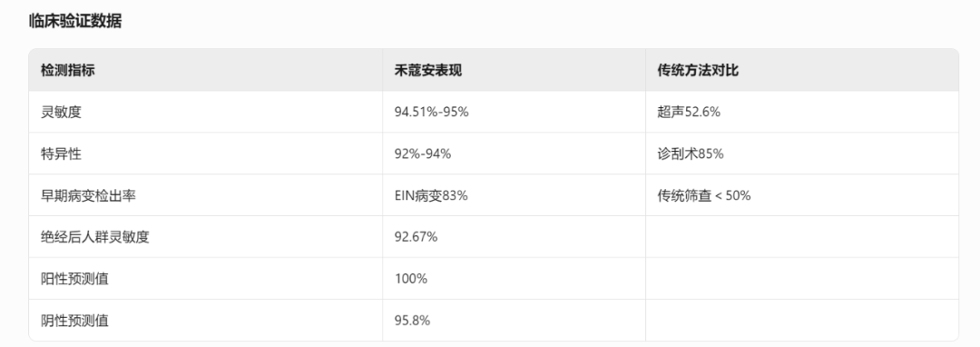Select the 禾蔻安表现 column header
Viewport: 980px width, 347px height.
point(428,70)
